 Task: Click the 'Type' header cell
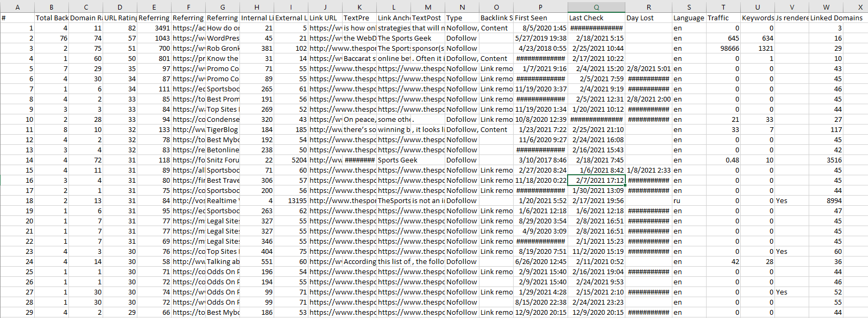[x=462, y=18]
